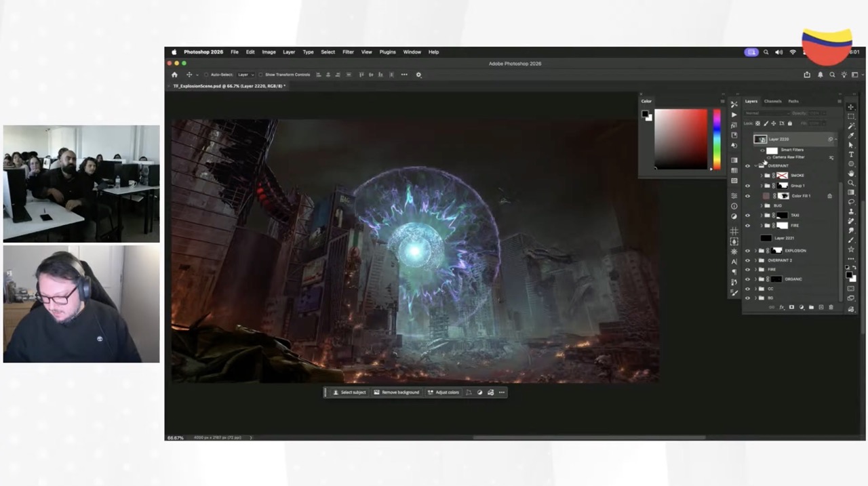The image size is (868, 486).
Task: Select the Type tool in the toolbar
Action: pyautogui.click(x=851, y=155)
